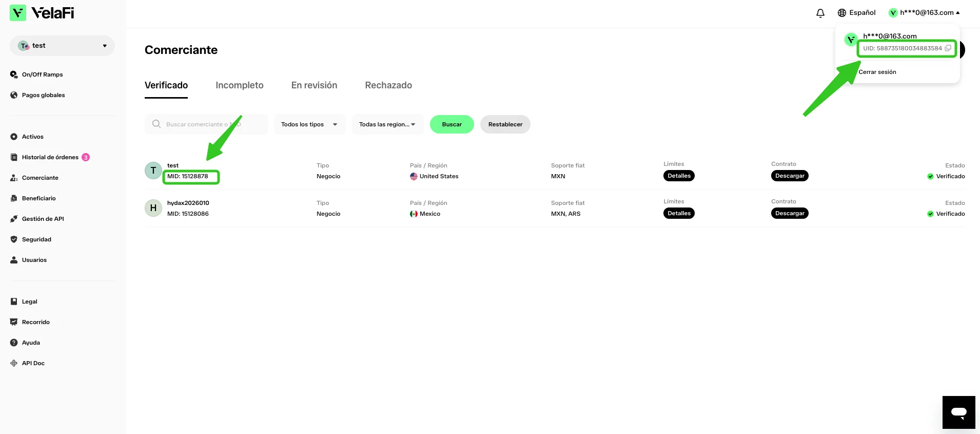980x434 pixels.
Task: Expand the test merchant selector
Action: click(x=62, y=46)
